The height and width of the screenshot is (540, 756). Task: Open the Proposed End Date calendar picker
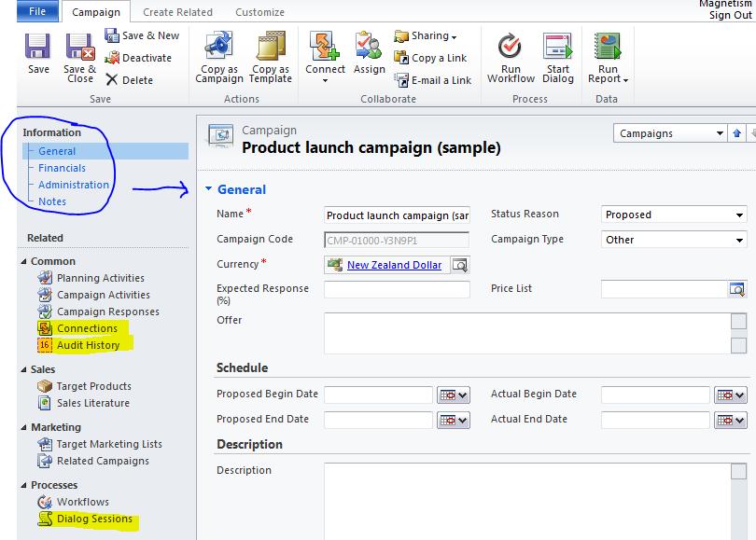[x=454, y=420]
